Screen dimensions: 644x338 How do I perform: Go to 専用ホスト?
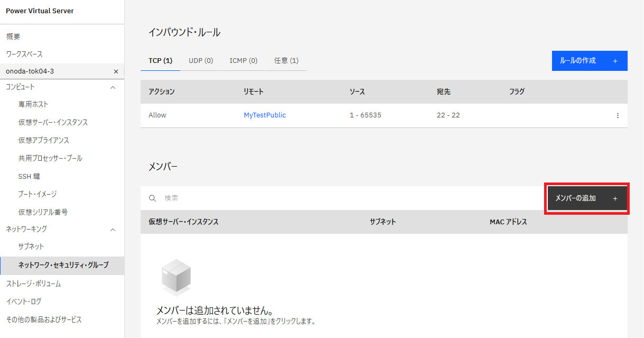click(33, 105)
